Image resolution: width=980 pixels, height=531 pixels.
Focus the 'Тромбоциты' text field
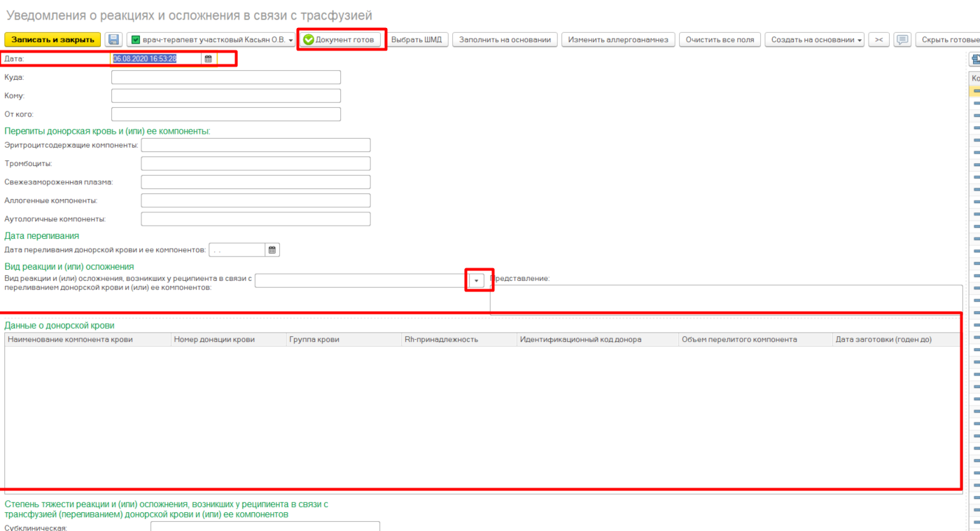(x=255, y=164)
